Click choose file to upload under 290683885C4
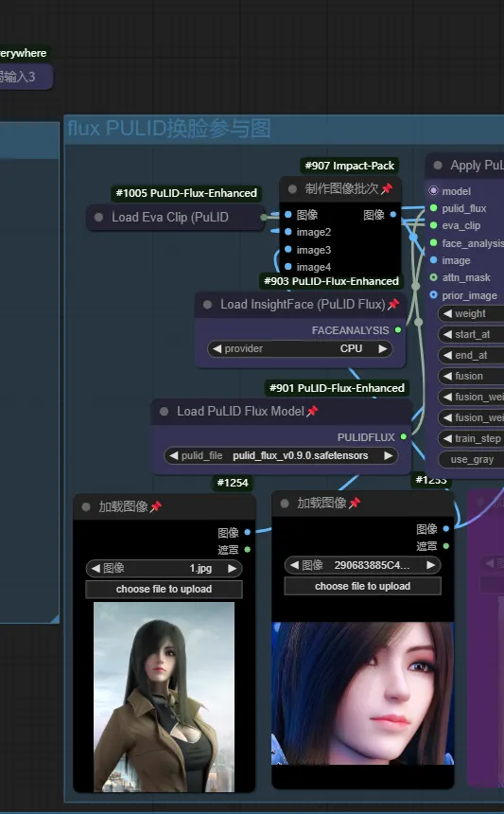The height and width of the screenshot is (814, 504). point(362,586)
